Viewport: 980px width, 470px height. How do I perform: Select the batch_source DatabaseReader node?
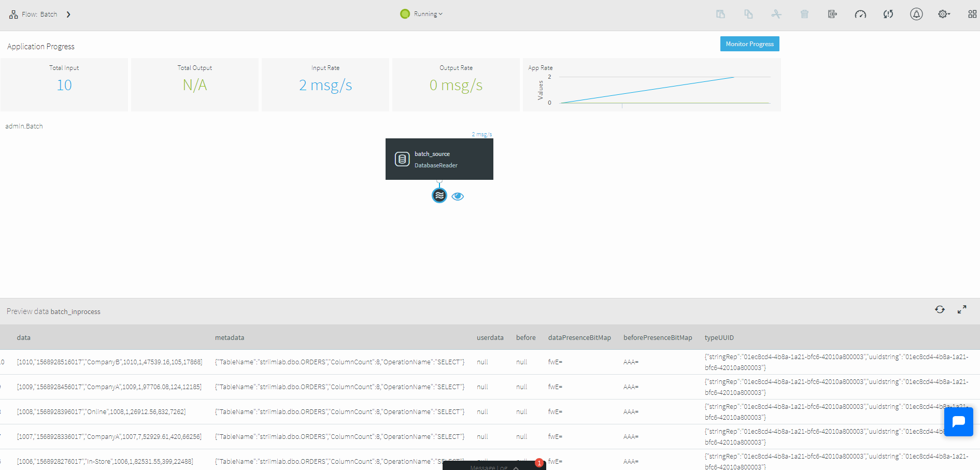(x=439, y=159)
